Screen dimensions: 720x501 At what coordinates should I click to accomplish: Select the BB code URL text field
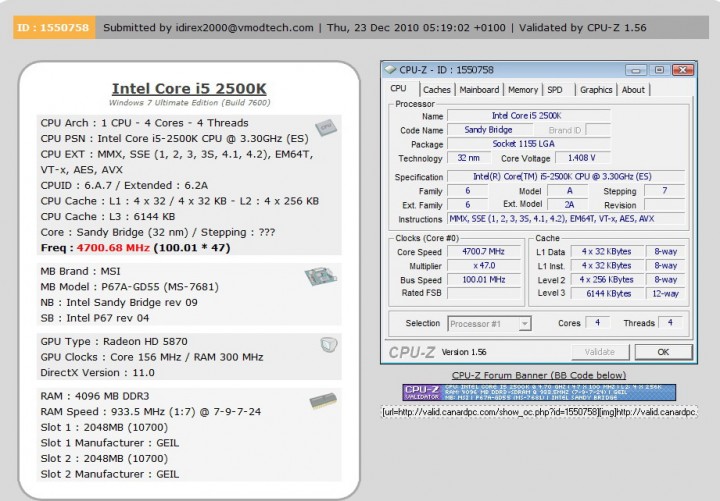[x=539, y=412]
